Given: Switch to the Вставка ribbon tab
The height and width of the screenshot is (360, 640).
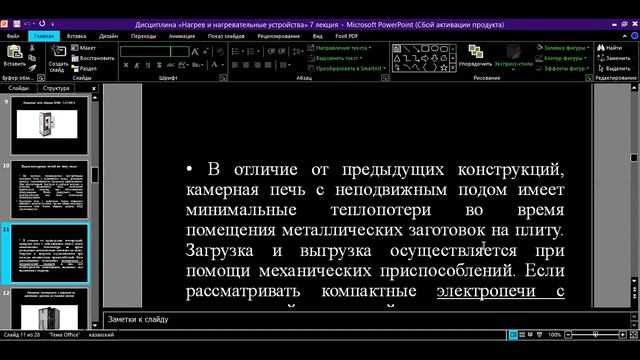Looking at the screenshot, I should (76, 36).
